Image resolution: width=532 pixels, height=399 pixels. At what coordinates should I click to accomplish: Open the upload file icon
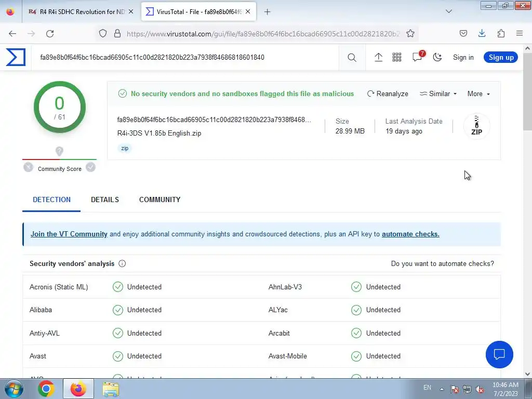[x=378, y=57]
